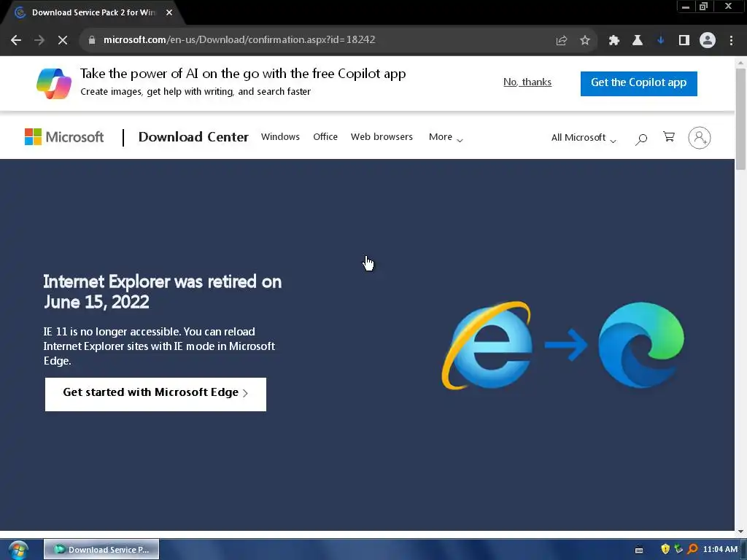Open the orange magnifier tray icon
Screen dimensions: 747x560
[692, 549]
